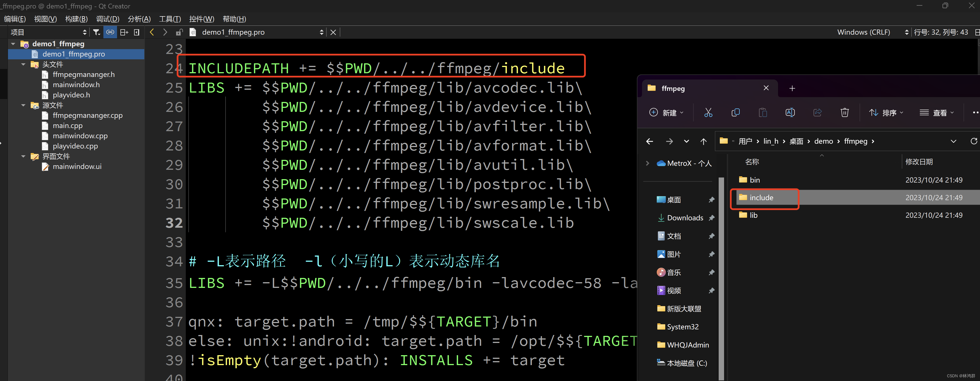The width and height of the screenshot is (980, 381).
Task: Click Explorer forward arrow
Action: (x=670, y=141)
